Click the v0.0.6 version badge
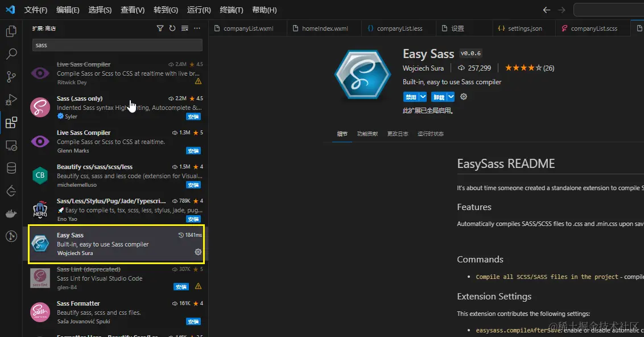Viewport: 644px width, 337px height. click(470, 54)
